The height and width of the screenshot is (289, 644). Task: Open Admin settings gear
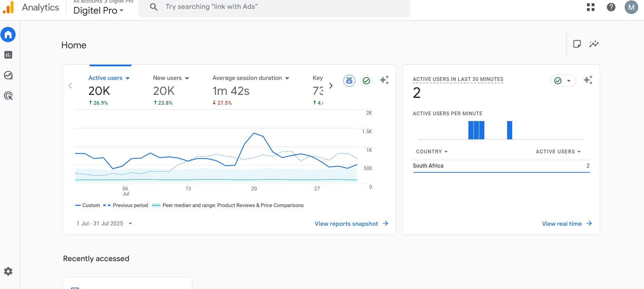click(8, 271)
